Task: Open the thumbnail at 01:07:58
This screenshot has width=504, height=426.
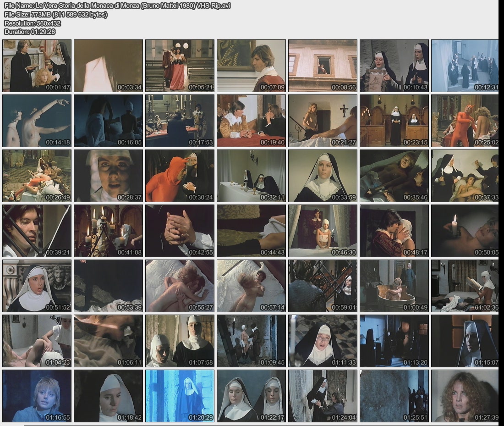Action: (180, 341)
